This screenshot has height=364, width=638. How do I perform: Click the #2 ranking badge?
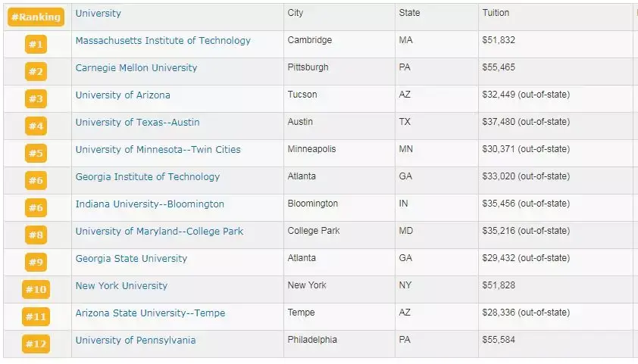36,72
